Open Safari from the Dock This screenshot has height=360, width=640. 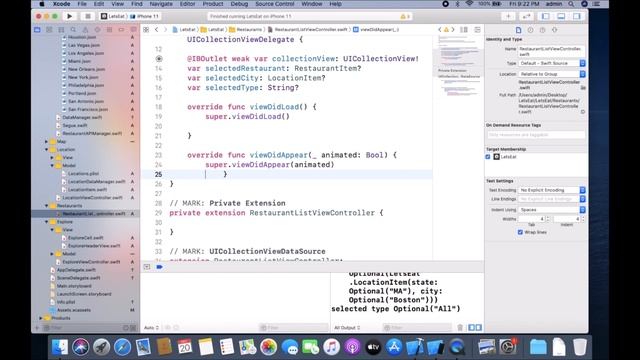tap(122, 347)
